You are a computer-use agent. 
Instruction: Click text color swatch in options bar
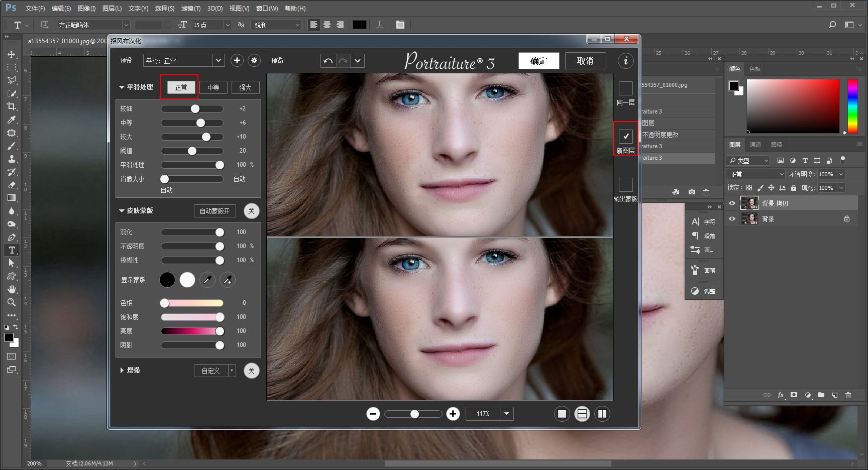[360, 25]
